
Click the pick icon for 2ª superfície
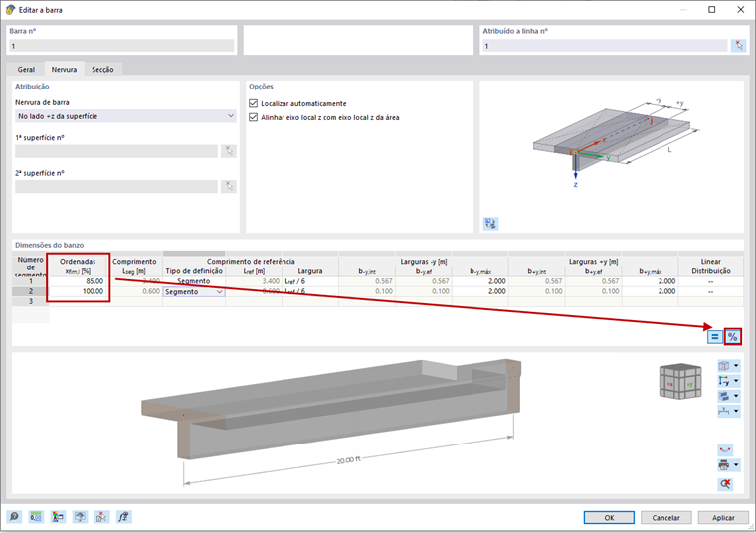[x=229, y=186]
